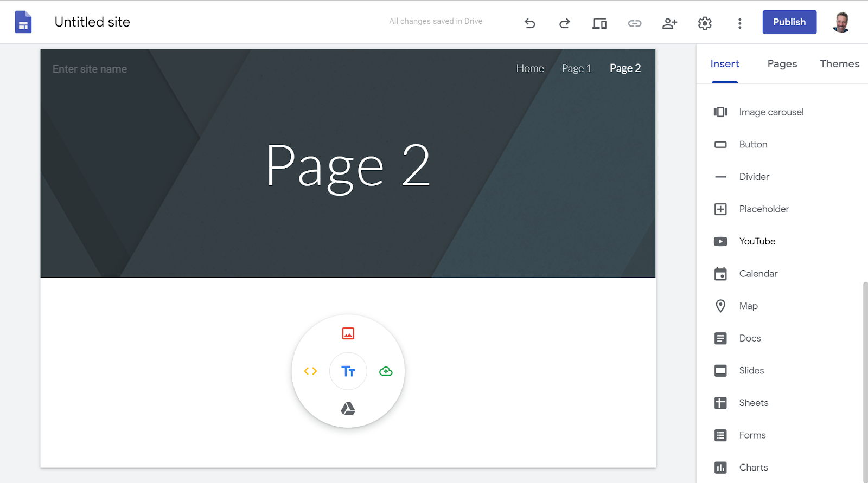The image size is (868, 483).
Task: Click the Placeholder plus icon
Action: [720, 209]
